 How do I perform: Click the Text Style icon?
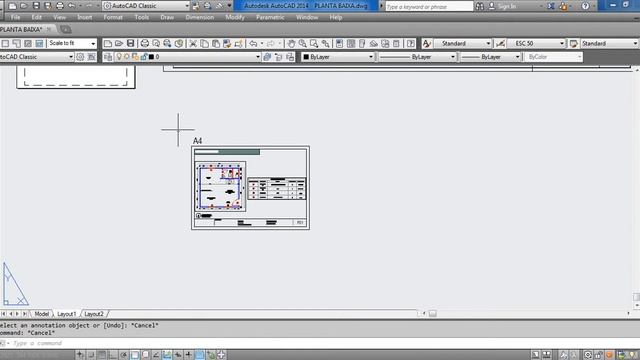[427, 43]
